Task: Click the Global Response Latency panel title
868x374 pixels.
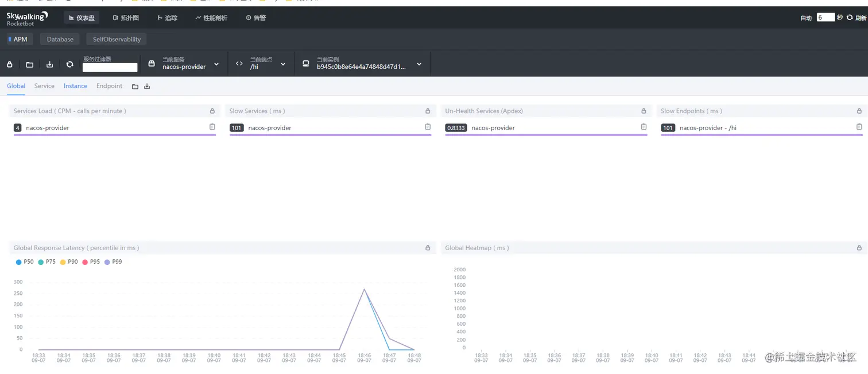Action: [x=76, y=248]
